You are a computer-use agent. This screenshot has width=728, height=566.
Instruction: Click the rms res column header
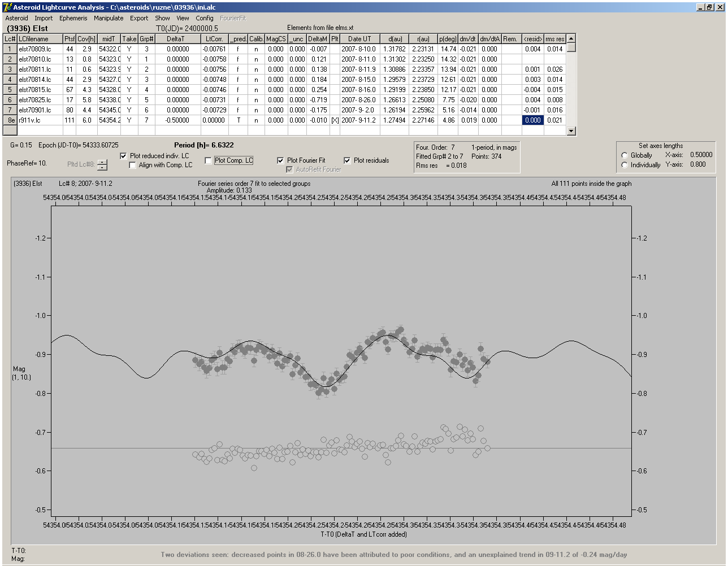pyautogui.click(x=554, y=39)
